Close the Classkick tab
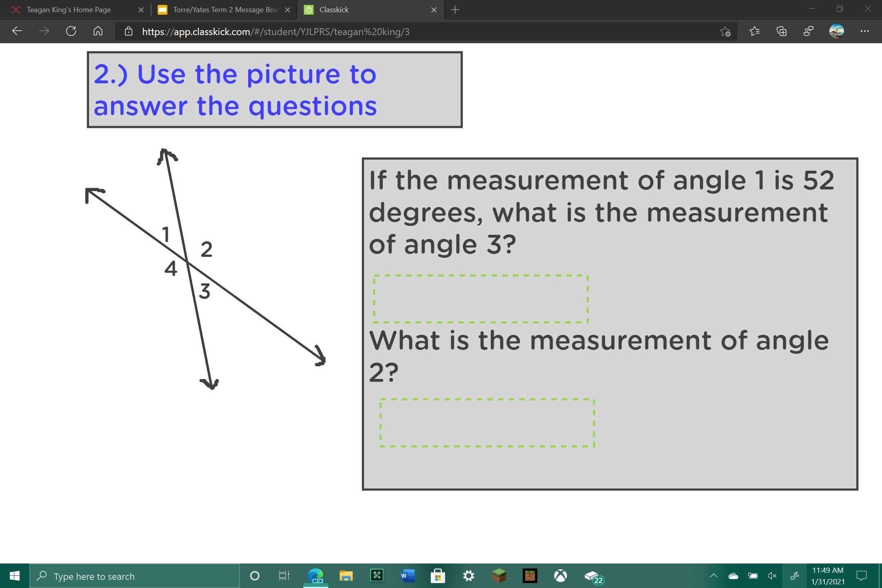Screen dimensions: 882x588 [x=434, y=10]
